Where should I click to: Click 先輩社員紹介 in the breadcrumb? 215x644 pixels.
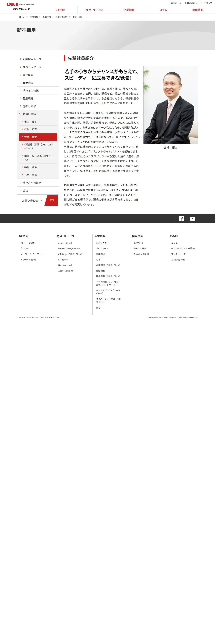62,17
